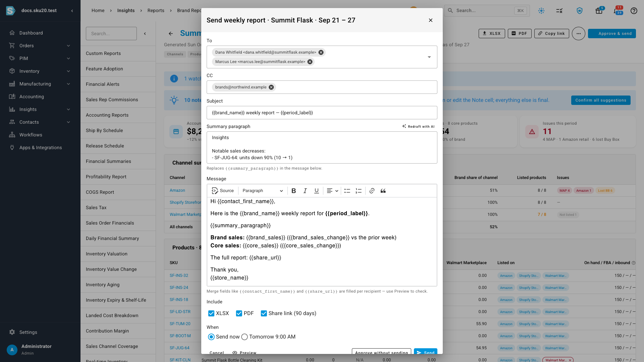Remove Dana Whitfield recipient chip
Image resolution: width=644 pixels, height=362 pixels.
[321, 52]
